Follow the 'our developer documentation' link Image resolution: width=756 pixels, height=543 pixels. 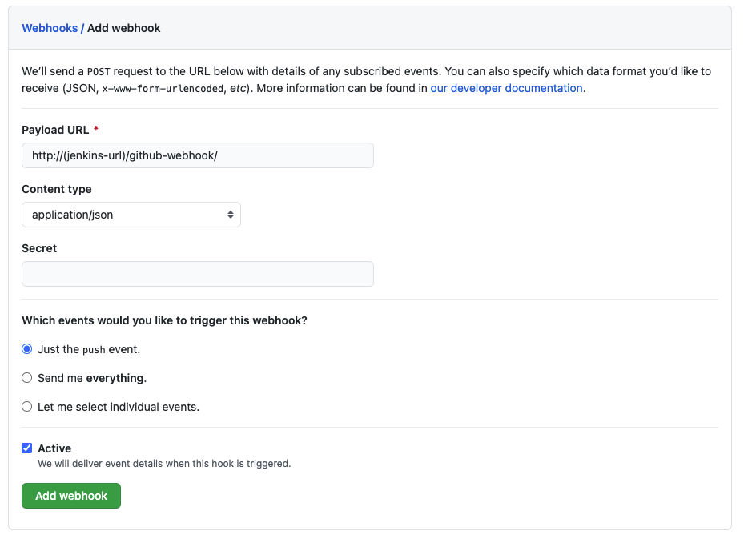[x=506, y=88]
